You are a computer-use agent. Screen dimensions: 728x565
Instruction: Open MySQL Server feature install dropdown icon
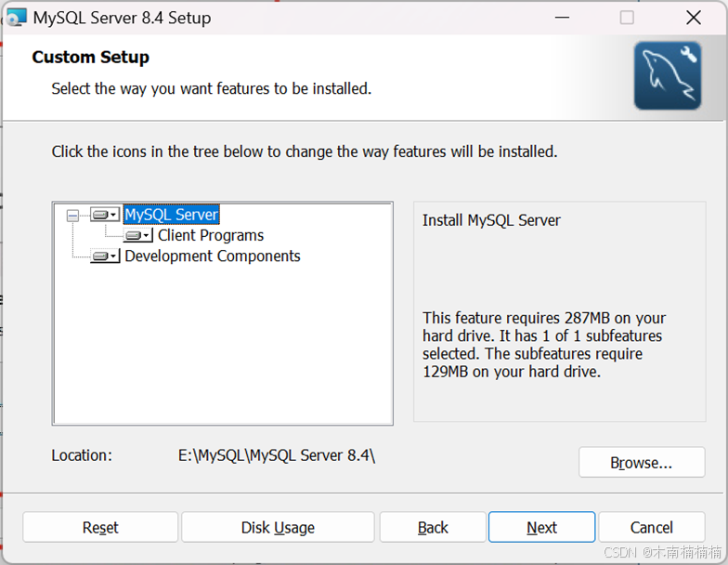(x=105, y=215)
